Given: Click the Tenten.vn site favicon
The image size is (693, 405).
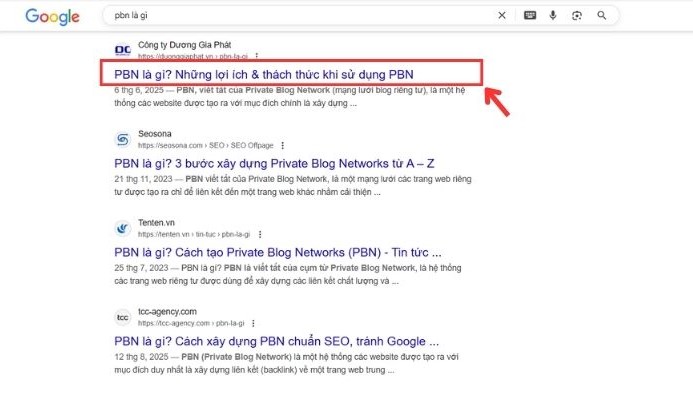Looking at the screenshot, I should coord(122,228).
